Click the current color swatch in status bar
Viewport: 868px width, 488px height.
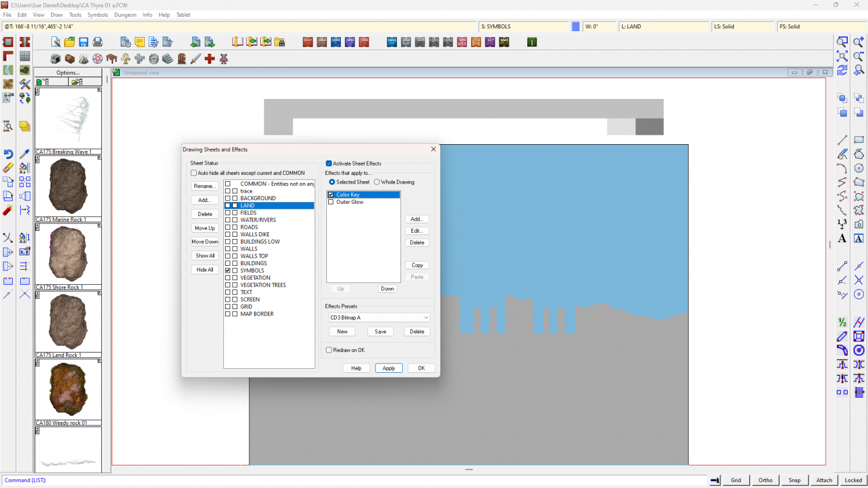pos(576,27)
